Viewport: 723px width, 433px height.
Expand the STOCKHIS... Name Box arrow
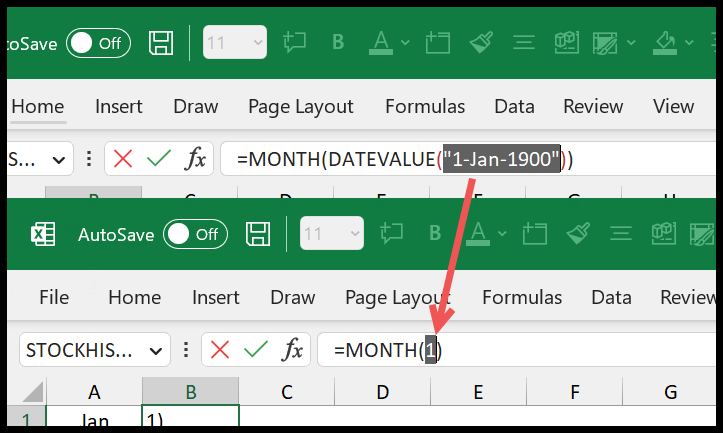(156, 351)
